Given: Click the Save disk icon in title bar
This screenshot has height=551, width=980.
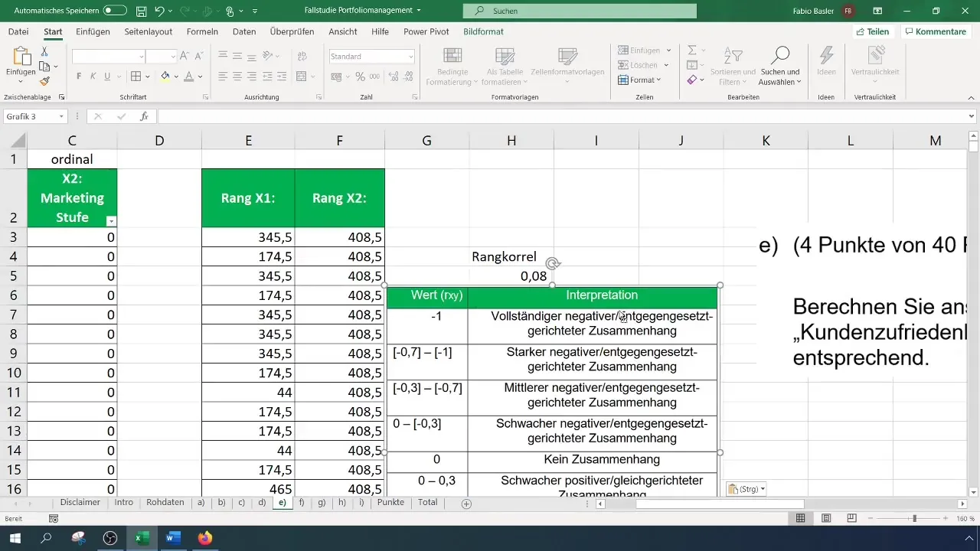Looking at the screenshot, I should (x=142, y=11).
